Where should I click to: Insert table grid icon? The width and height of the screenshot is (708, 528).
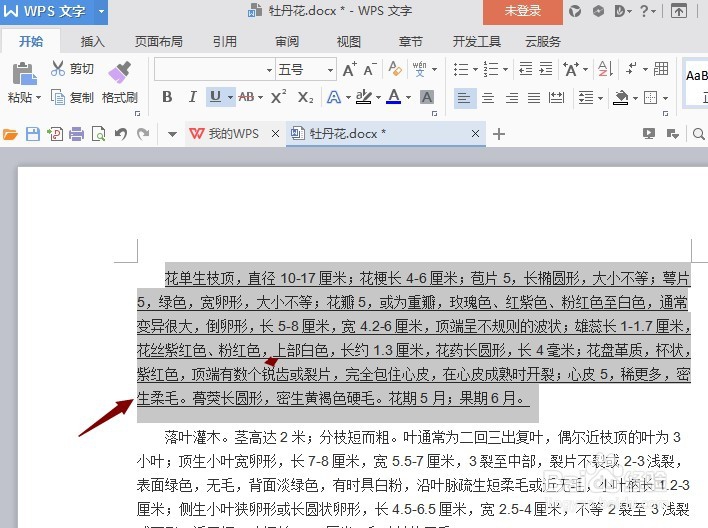click(661, 69)
